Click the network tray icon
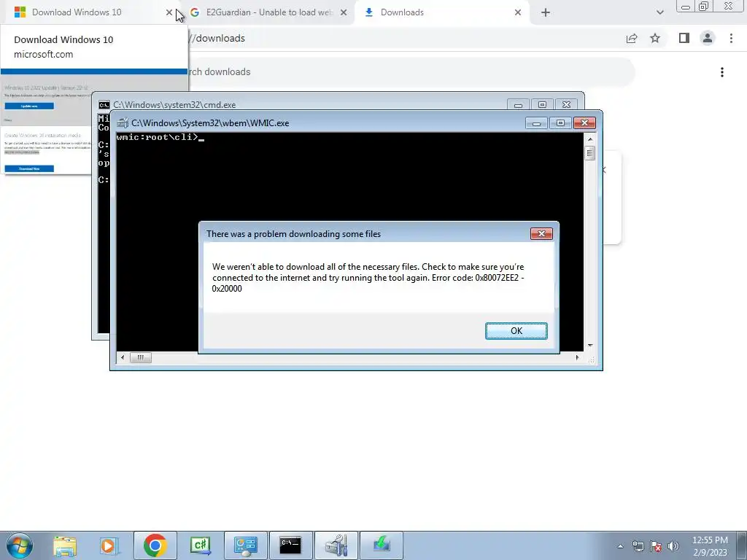 click(x=638, y=546)
